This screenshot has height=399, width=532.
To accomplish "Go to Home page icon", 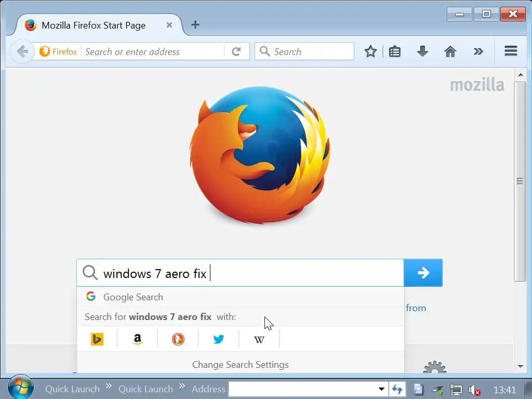I will click(x=450, y=51).
